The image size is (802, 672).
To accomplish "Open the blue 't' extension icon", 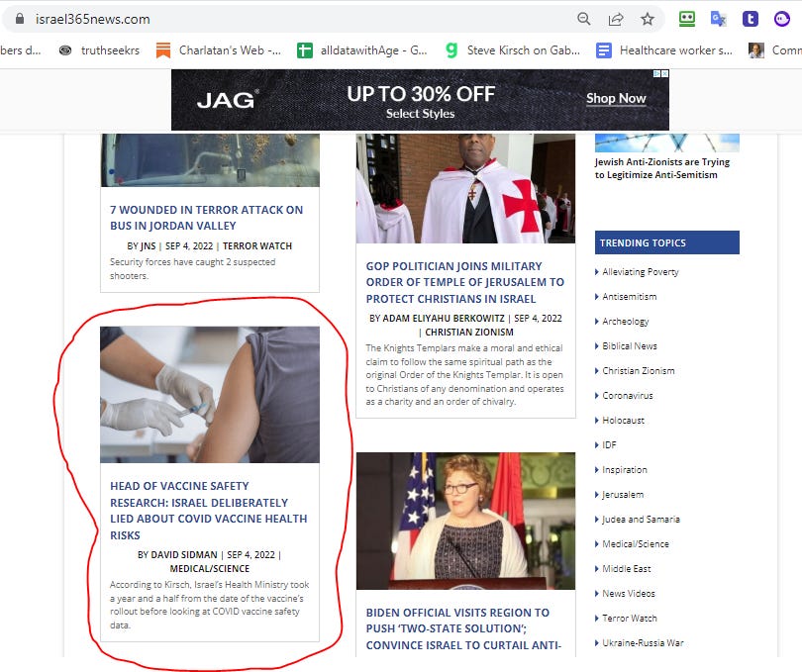I will click(x=751, y=19).
